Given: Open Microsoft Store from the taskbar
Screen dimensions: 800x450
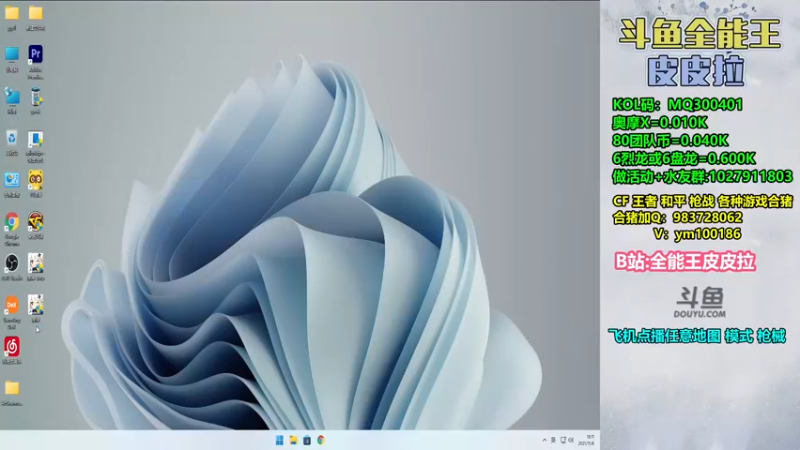Looking at the screenshot, I should pyautogui.click(x=307, y=440).
